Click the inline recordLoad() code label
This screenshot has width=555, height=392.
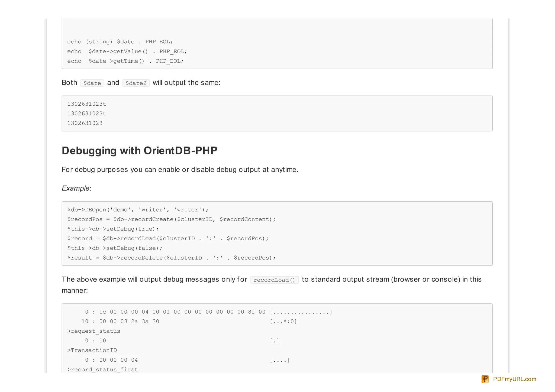tap(274, 280)
